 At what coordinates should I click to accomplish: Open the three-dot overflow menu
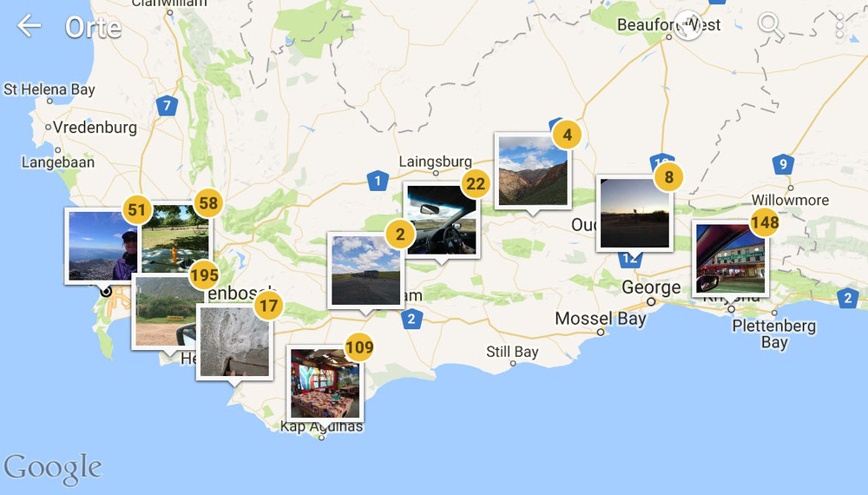[x=839, y=25]
